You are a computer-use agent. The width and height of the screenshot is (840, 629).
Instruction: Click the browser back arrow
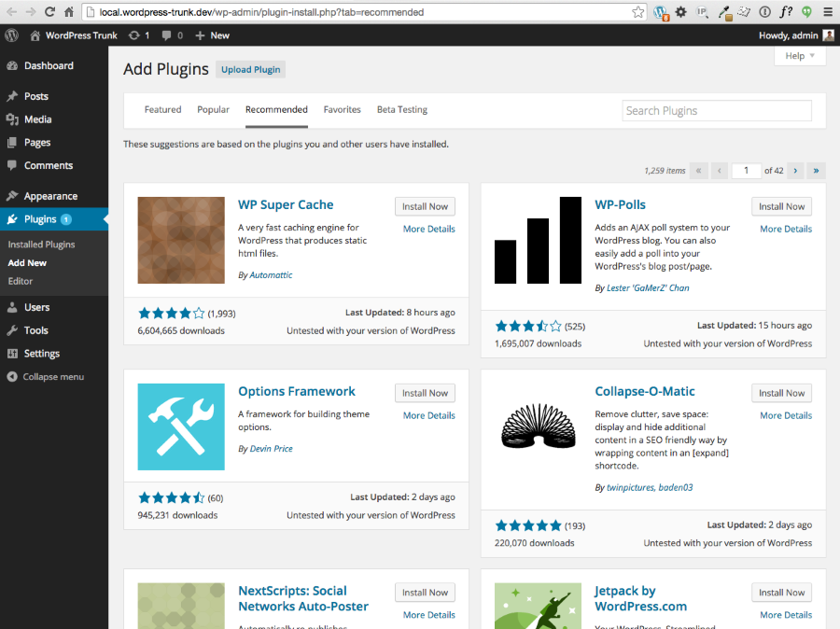[x=11, y=12]
